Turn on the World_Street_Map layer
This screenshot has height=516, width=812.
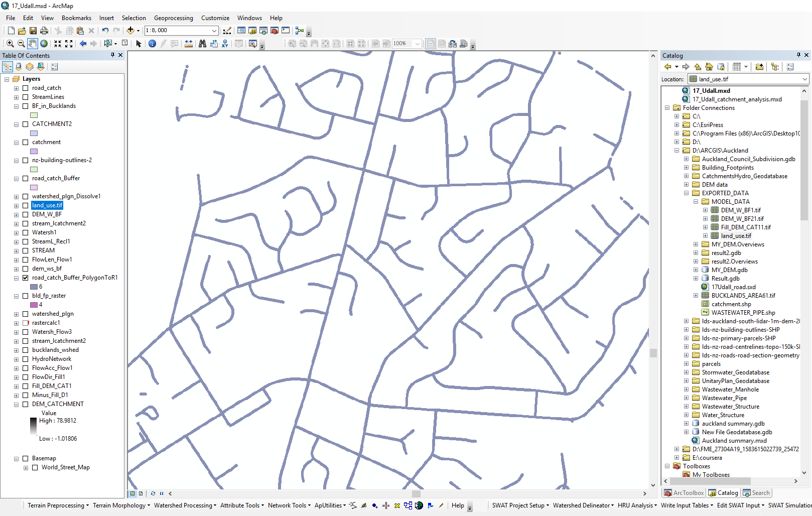35,467
